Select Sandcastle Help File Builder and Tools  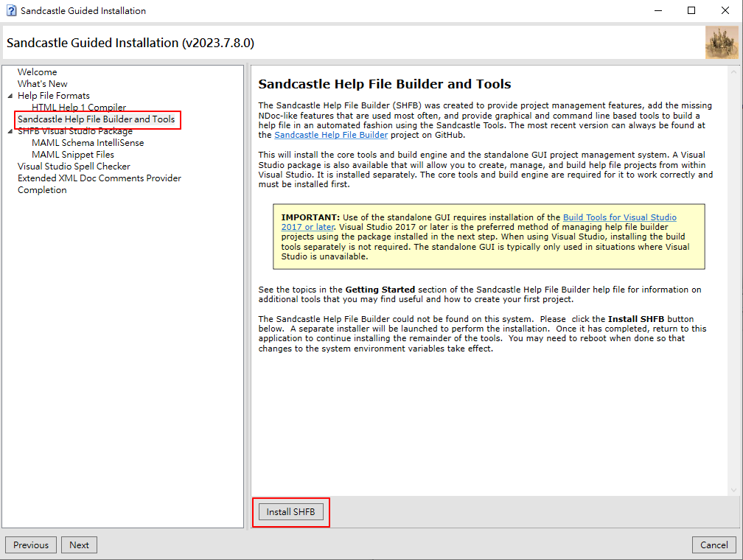(x=96, y=119)
